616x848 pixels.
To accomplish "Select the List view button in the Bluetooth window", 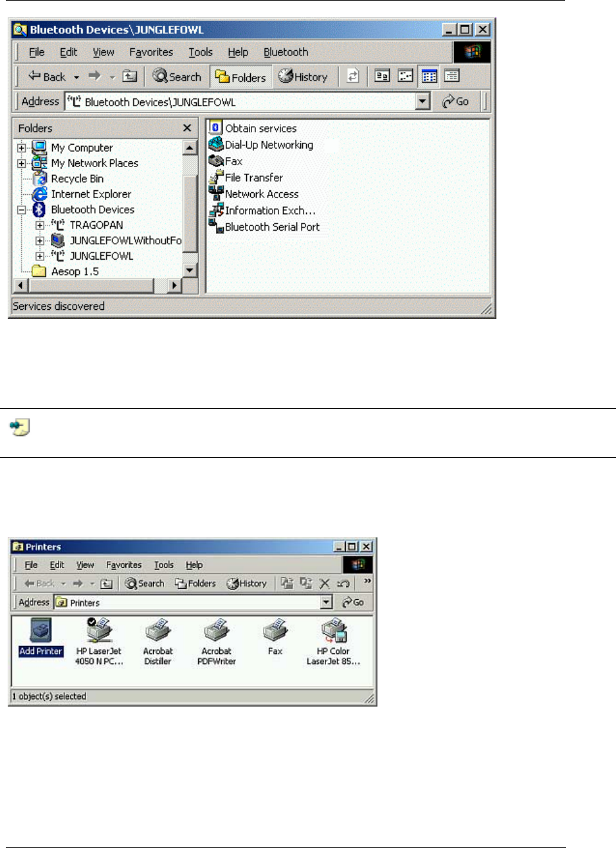I will point(429,76).
